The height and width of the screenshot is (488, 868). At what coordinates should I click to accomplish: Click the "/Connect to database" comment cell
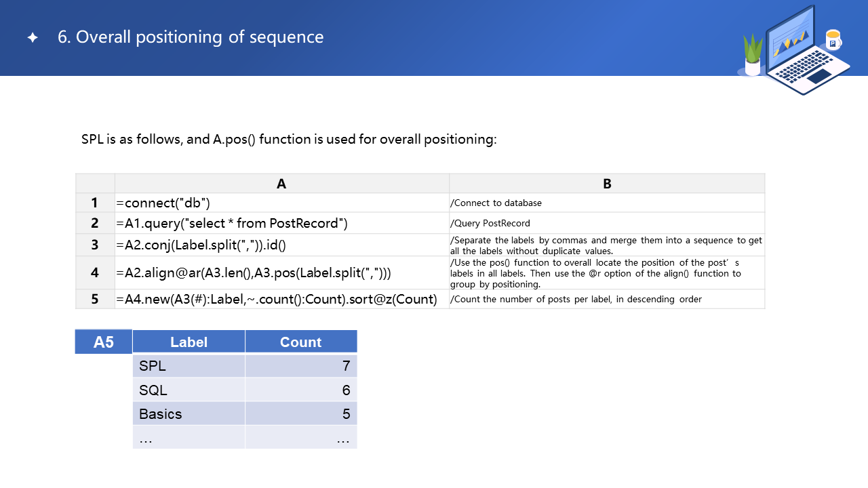pos(607,203)
